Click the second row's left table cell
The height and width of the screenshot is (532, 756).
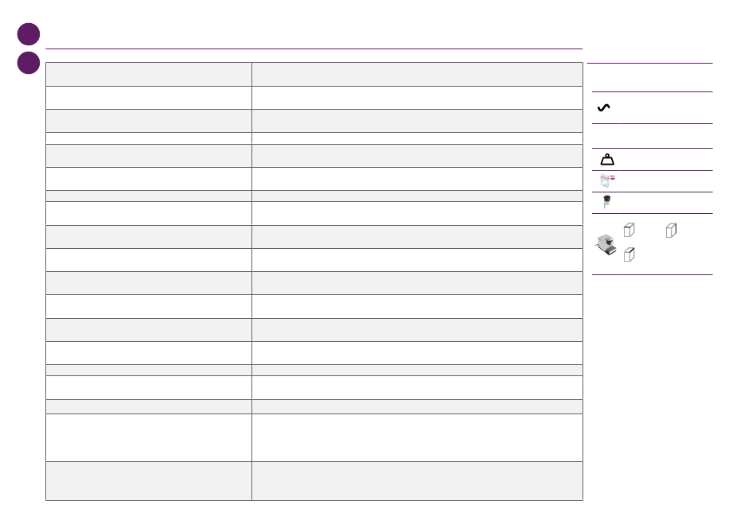(149, 98)
